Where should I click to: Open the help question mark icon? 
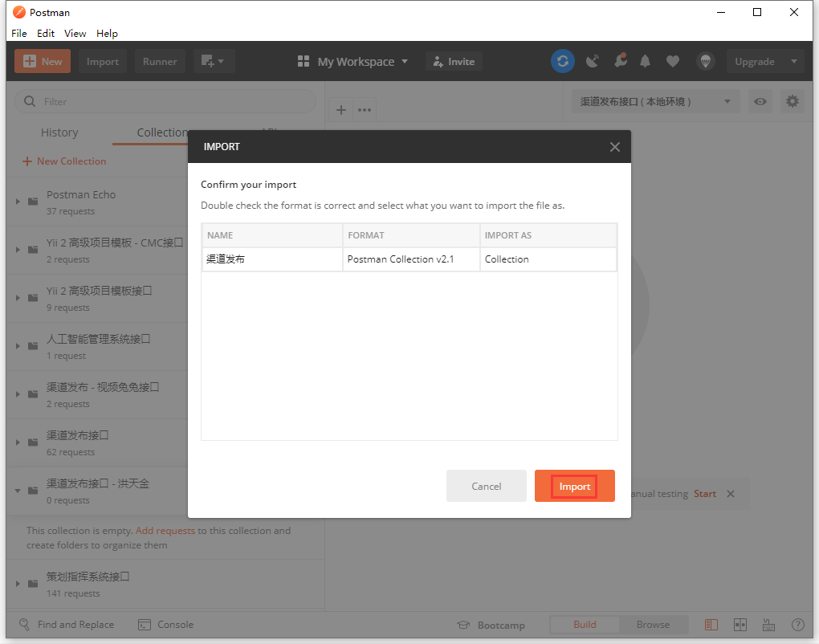(797, 625)
